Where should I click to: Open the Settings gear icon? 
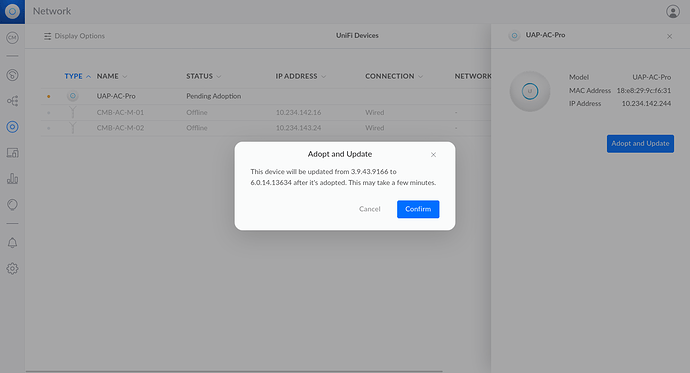[12, 268]
